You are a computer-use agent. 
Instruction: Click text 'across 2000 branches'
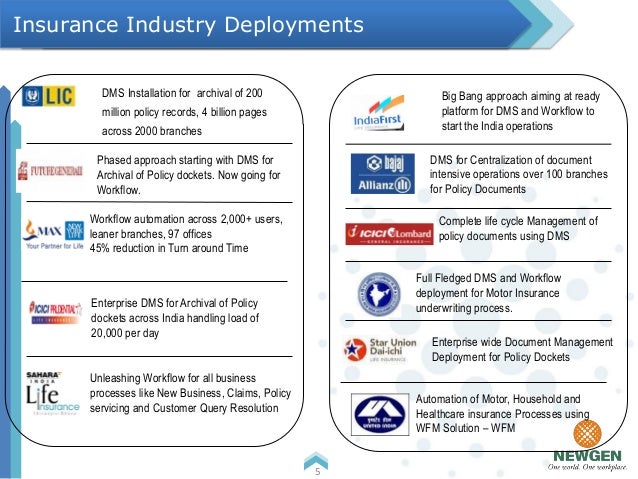[152, 131]
